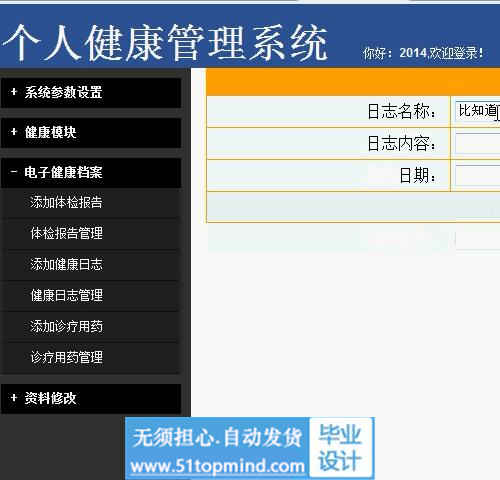Open 健康日志管理 page

click(66, 295)
